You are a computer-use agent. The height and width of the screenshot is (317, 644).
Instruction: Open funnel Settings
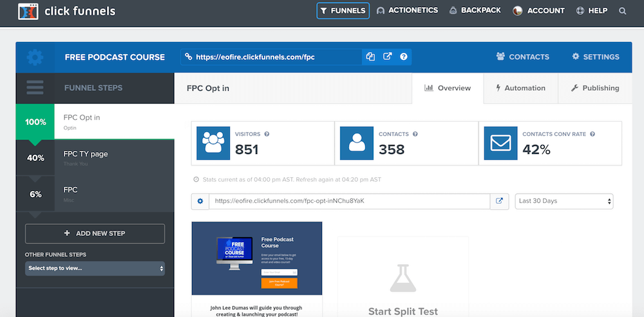[596, 57]
